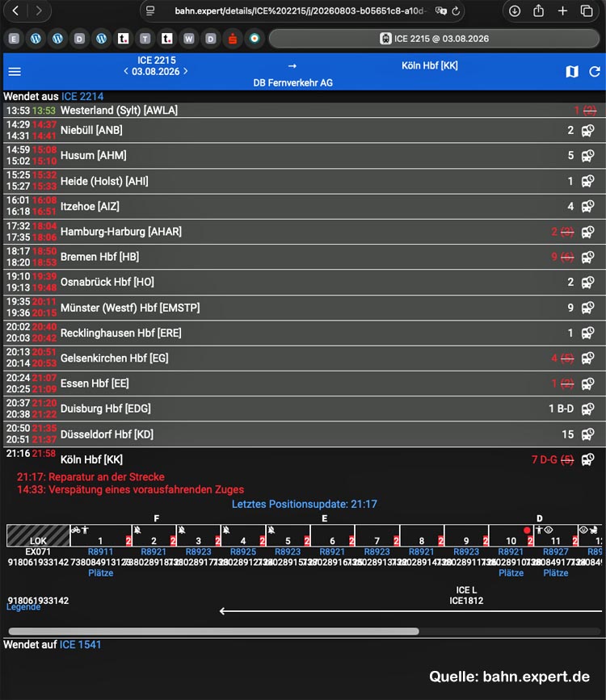
Task: Select the Niebüll [ANB] stop
Action: tap(91, 130)
